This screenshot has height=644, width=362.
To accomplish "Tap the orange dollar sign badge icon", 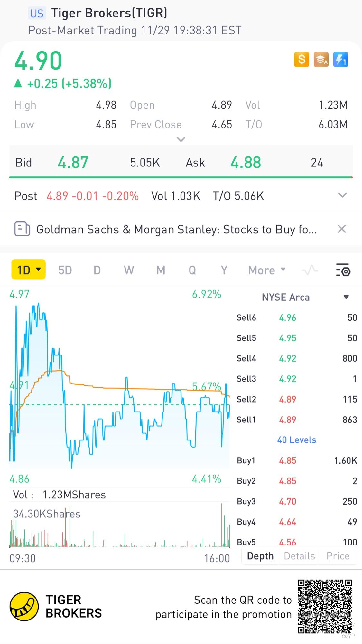I will [302, 60].
